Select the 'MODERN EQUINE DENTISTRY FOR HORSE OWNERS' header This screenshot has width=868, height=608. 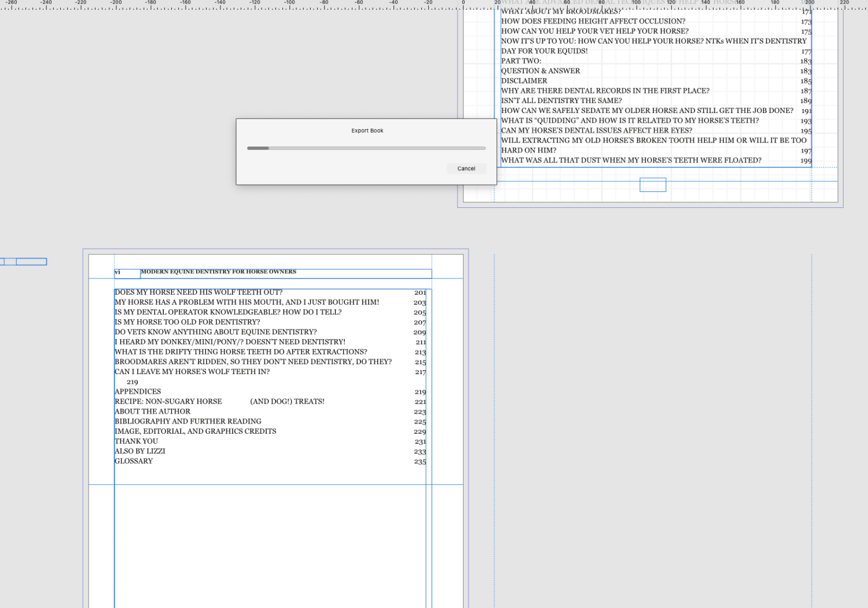(219, 272)
